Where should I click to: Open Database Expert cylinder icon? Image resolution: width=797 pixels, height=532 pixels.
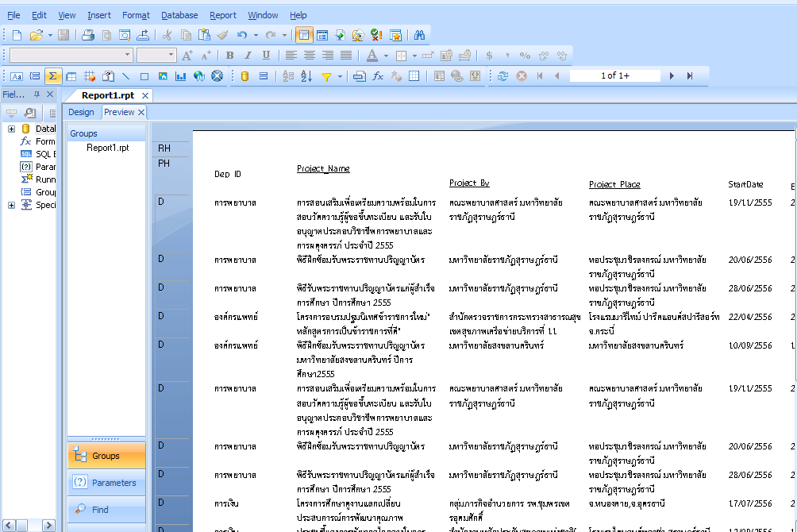pyautogui.click(x=244, y=76)
